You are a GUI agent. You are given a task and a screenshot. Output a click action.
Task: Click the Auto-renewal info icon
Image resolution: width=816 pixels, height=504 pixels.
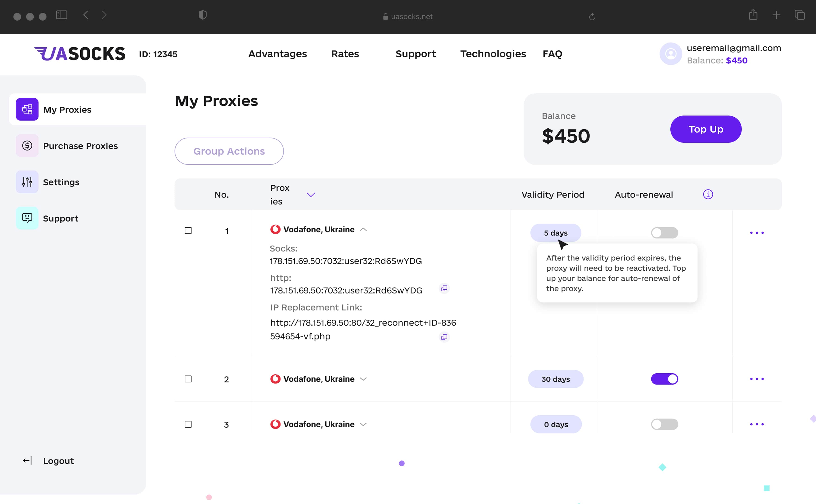pos(708,194)
